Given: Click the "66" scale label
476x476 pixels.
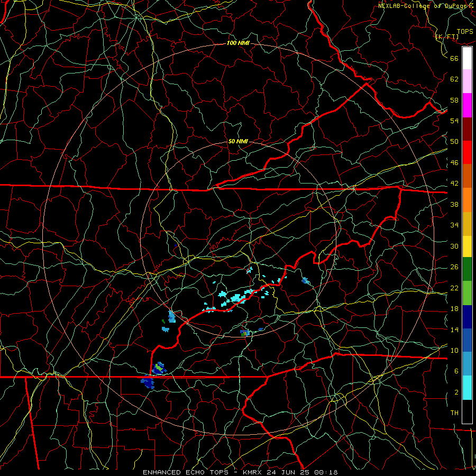Looking at the screenshot, I should (x=454, y=58).
